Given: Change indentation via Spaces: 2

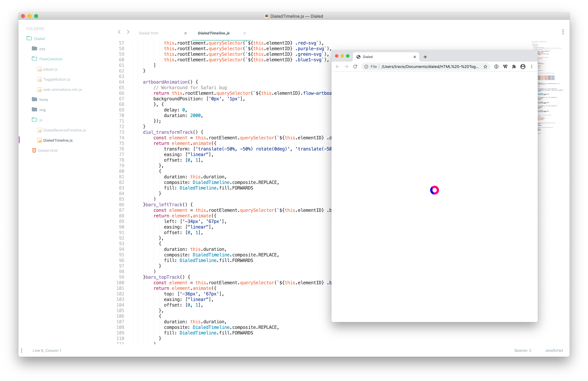Looking at the screenshot, I should click(x=523, y=350).
